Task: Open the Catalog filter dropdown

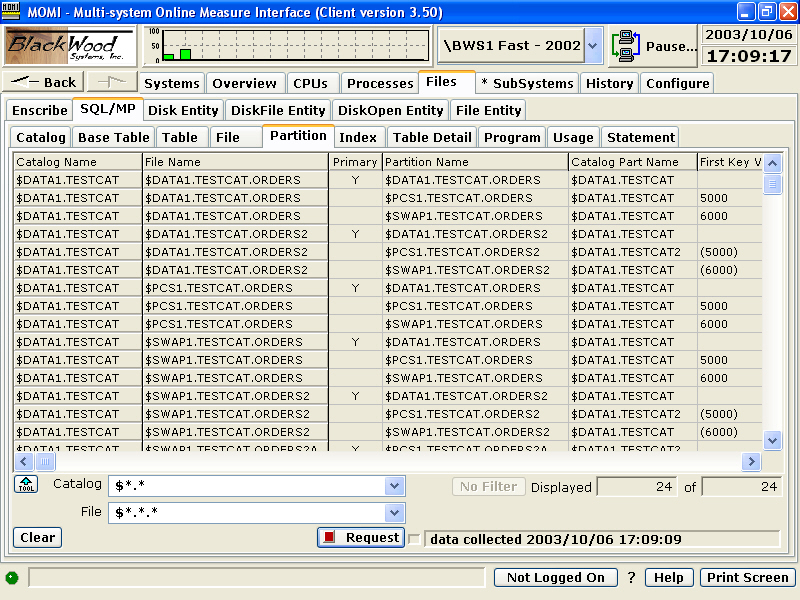Action: (x=396, y=484)
